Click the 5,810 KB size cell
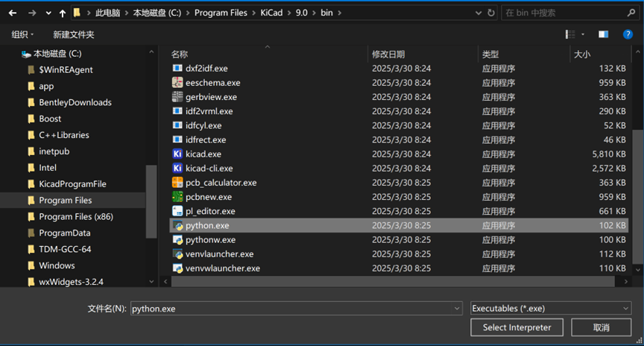Image resolution: width=644 pixels, height=346 pixels. click(x=609, y=154)
